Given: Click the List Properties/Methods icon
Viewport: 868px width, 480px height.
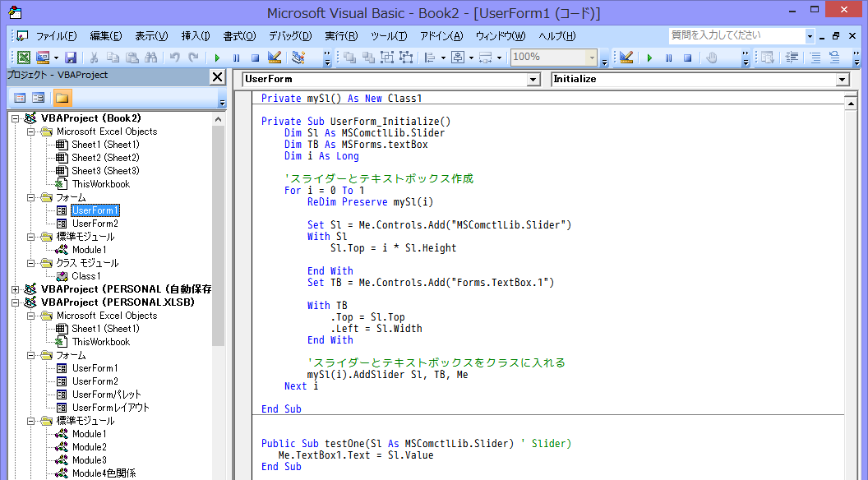Looking at the screenshot, I should pos(767,57).
